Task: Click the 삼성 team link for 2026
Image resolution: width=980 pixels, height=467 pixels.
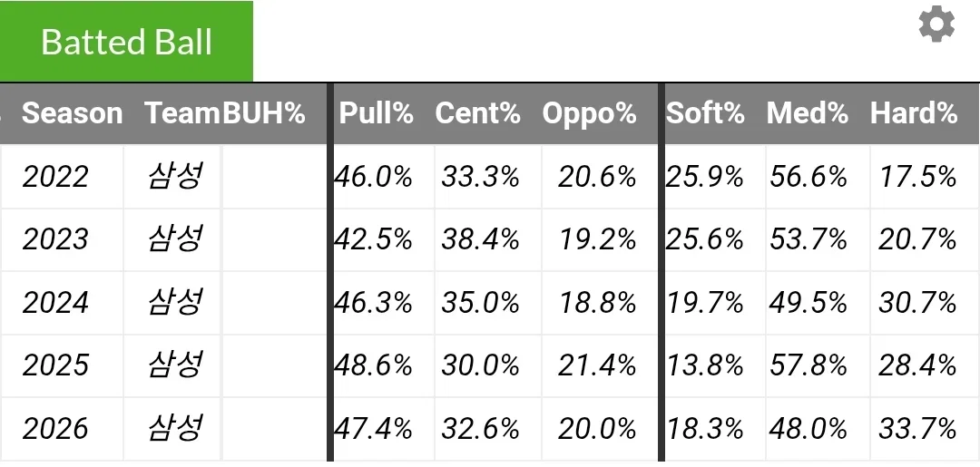Action: pyautogui.click(x=175, y=428)
